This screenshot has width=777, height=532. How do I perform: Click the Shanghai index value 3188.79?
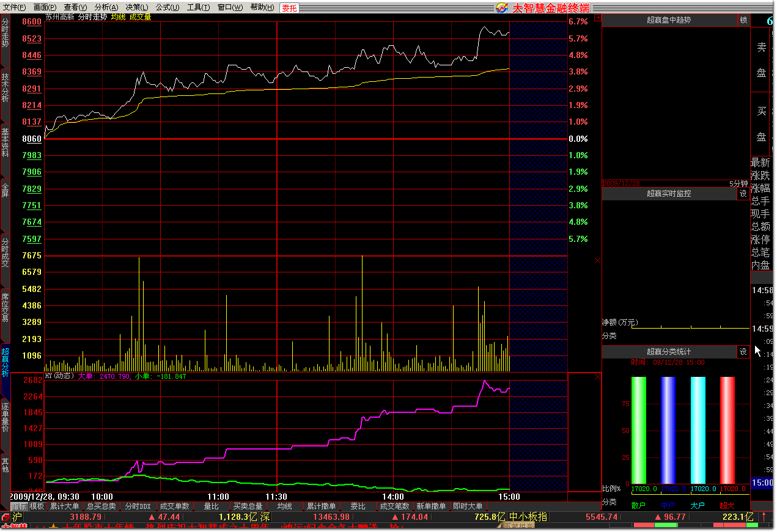[x=86, y=517]
